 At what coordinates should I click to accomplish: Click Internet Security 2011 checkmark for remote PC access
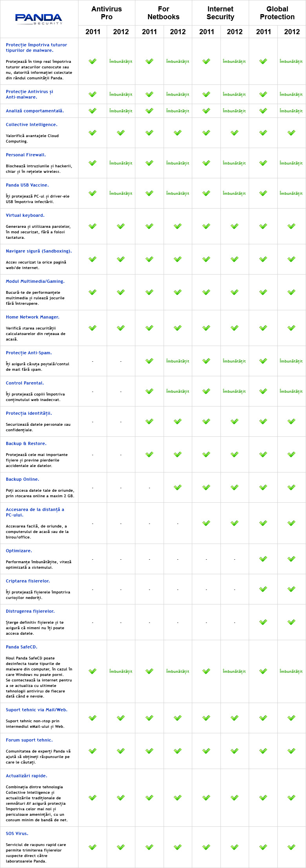point(206,523)
